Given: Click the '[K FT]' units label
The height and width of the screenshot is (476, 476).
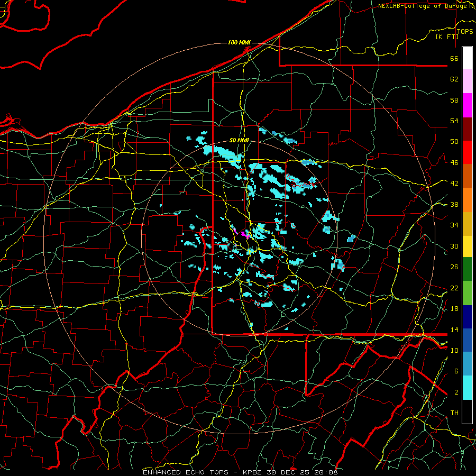Looking at the screenshot, I should click(x=447, y=37).
